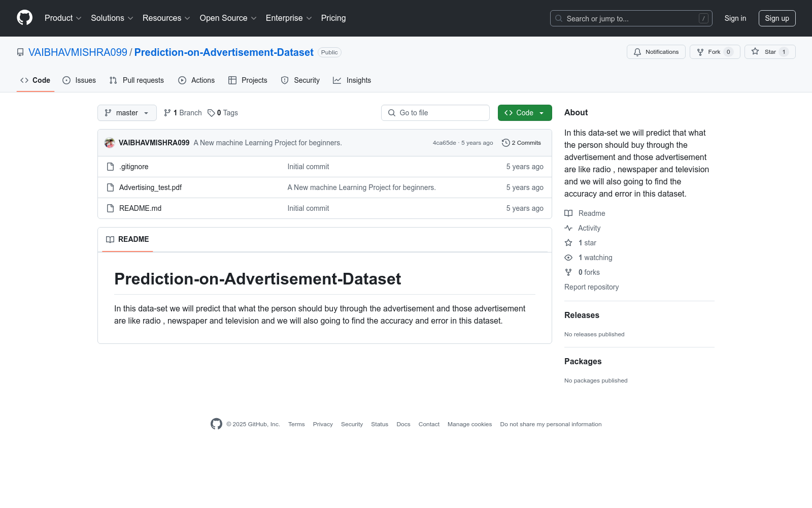The image size is (812, 508).
Task: Open the Contact footer link
Action: coord(429,424)
